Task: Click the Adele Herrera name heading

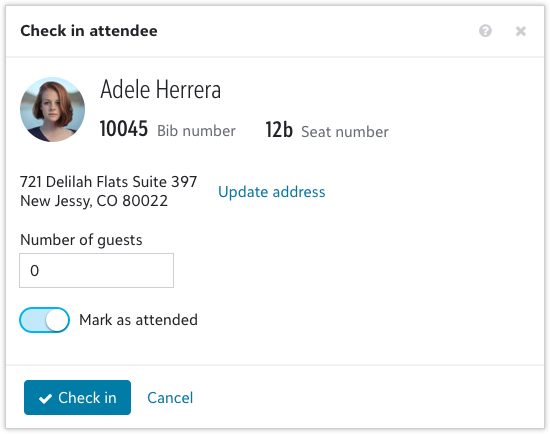Action: point(161,89)
